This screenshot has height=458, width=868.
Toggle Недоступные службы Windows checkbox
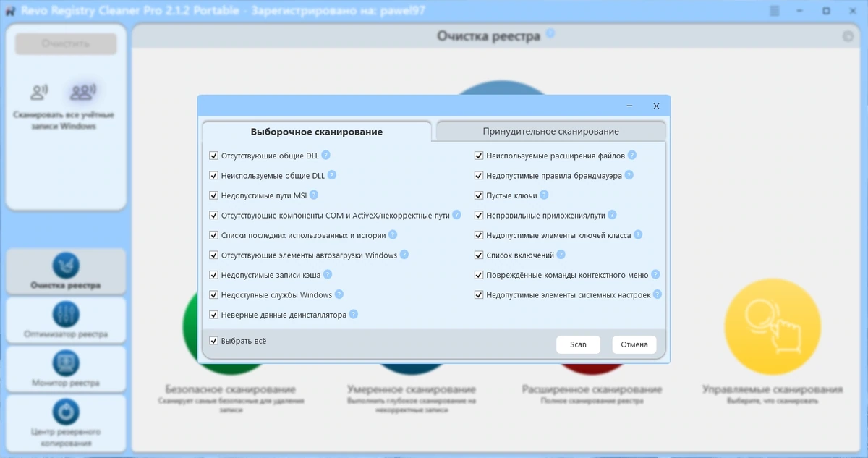(213, 294)
